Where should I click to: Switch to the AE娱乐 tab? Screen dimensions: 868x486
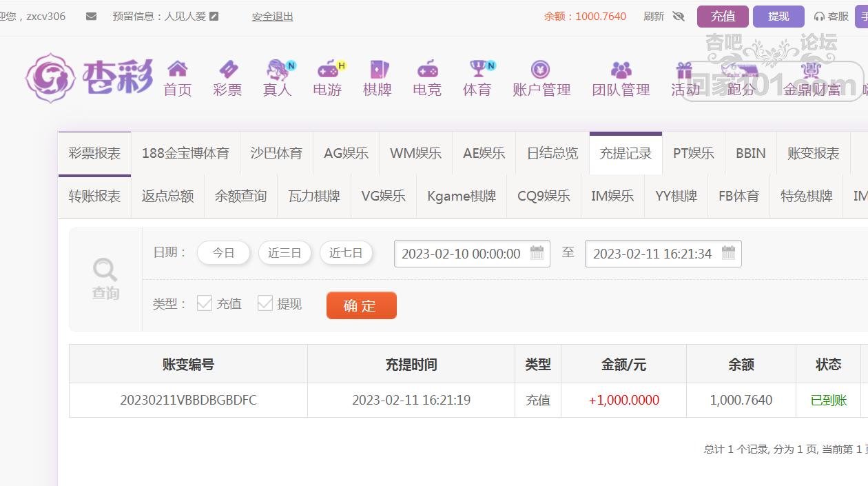484,154
